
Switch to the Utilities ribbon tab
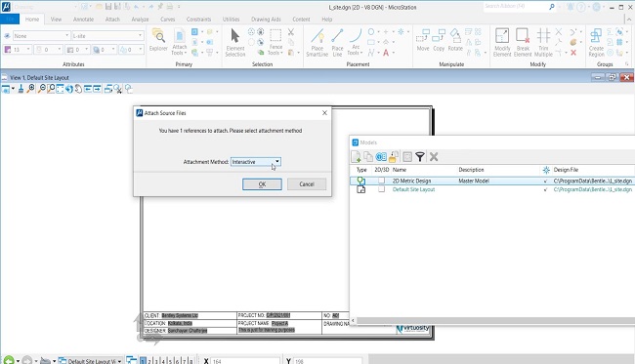(231, 19)
